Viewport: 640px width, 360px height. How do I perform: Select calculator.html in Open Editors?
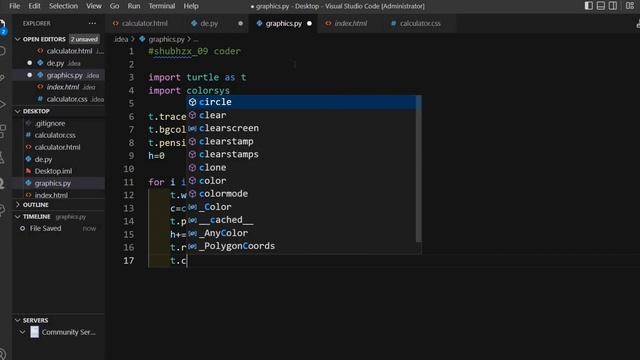pyautogui.click(x=59, y=51)
